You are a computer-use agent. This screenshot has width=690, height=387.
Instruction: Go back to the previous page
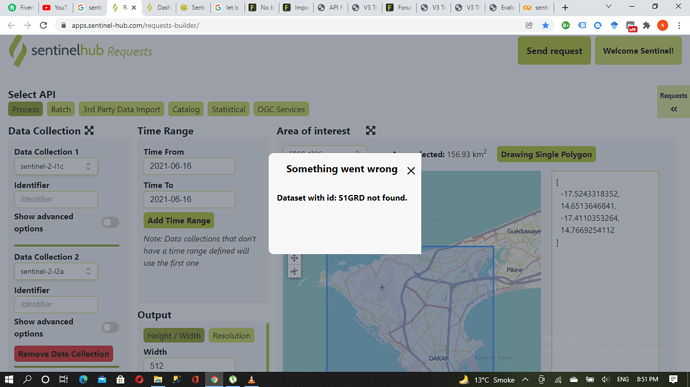[11, 26]
